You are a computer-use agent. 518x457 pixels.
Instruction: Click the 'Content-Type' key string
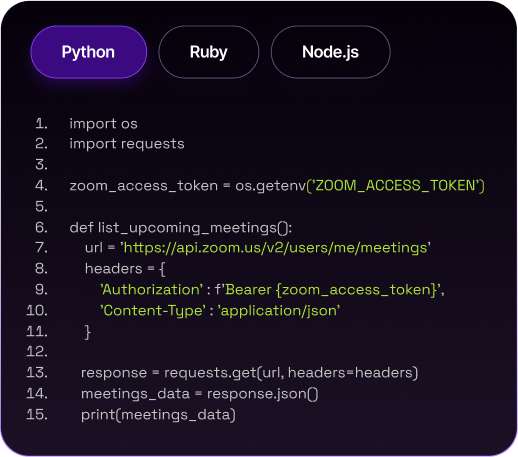[153, 311]
